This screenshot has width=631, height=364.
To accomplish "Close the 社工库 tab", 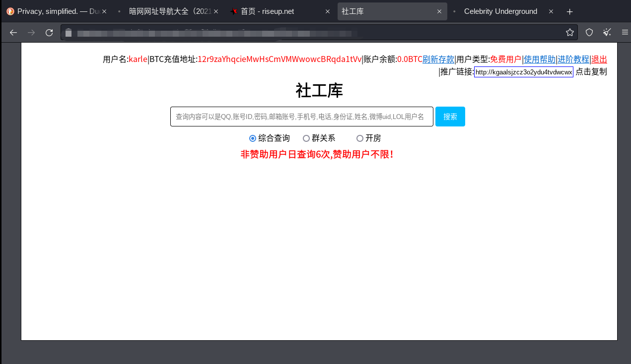I will (x=439, y=11).
